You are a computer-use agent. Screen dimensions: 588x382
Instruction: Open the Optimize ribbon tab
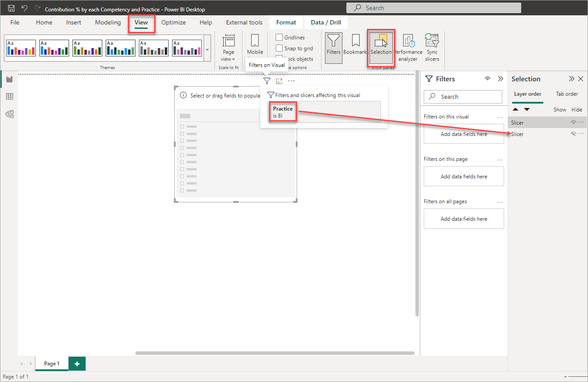pos(173,22)
